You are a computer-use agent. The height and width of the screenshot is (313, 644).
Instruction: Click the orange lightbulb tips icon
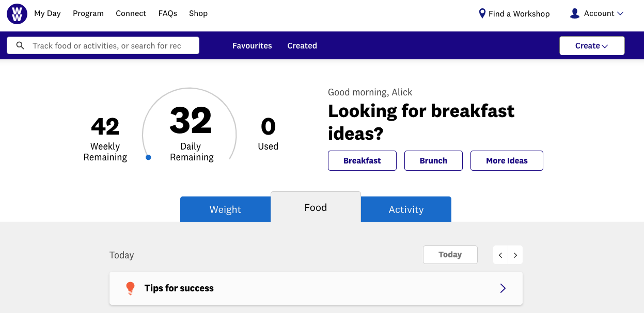[x=130, y=288]
